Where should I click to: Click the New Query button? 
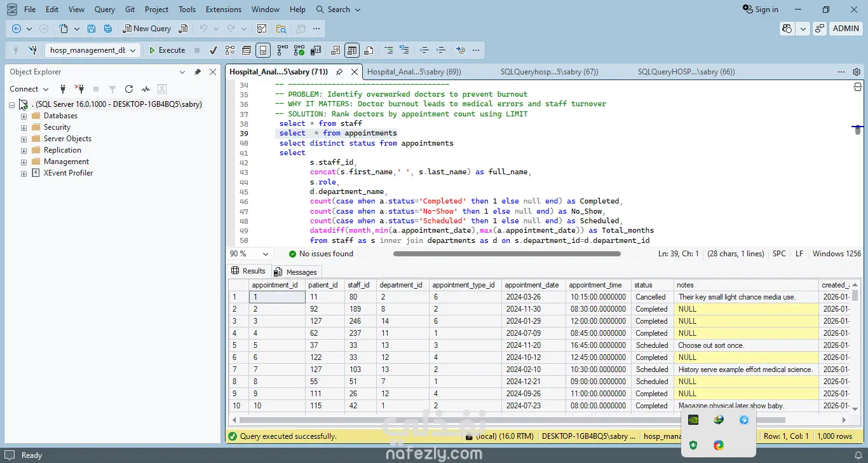tap(147, 29)
